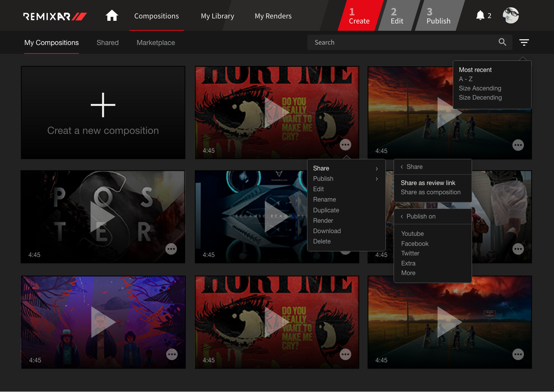Image resolution: width=554 pixels, height=392 pixels.
Task: Click the Remixar logo
Action: [x=55, y=16]
